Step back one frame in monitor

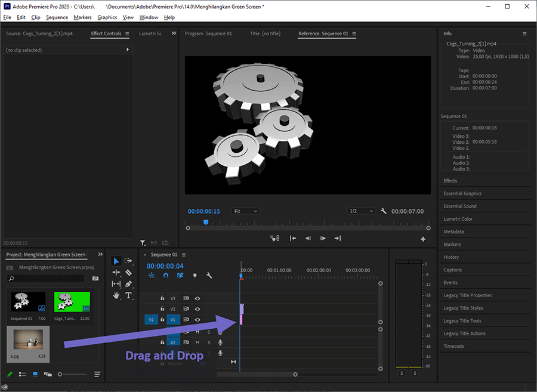(308, 238)
